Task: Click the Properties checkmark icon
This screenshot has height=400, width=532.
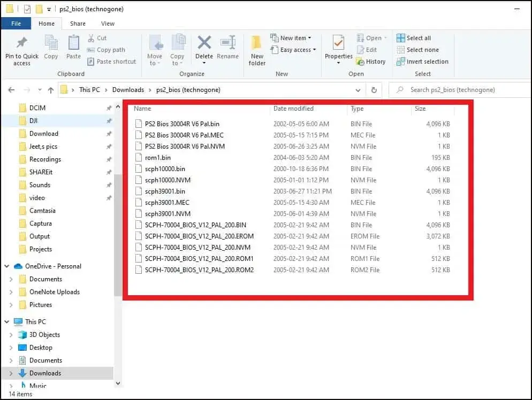Action: (338, 43)
